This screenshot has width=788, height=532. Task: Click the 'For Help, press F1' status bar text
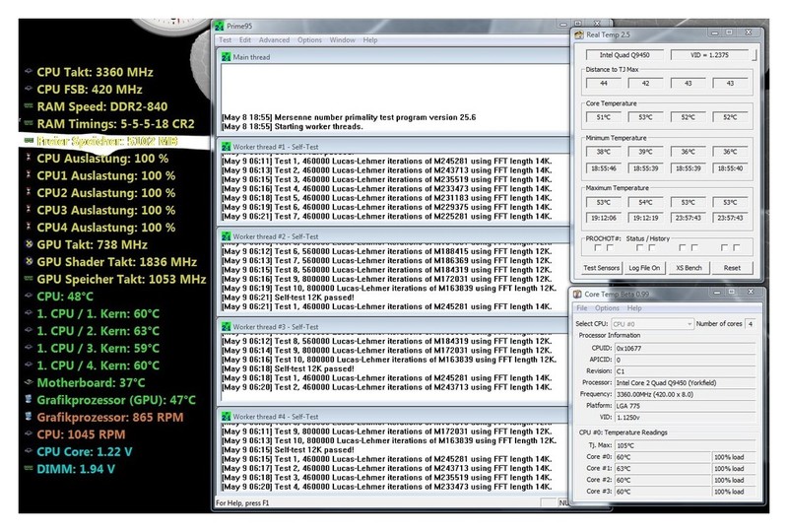pos(242,502)
